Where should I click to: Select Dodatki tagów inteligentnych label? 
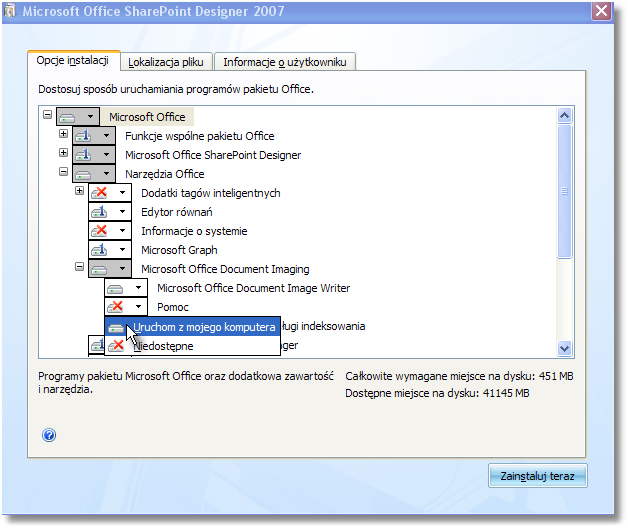click(x=211, y=193)
